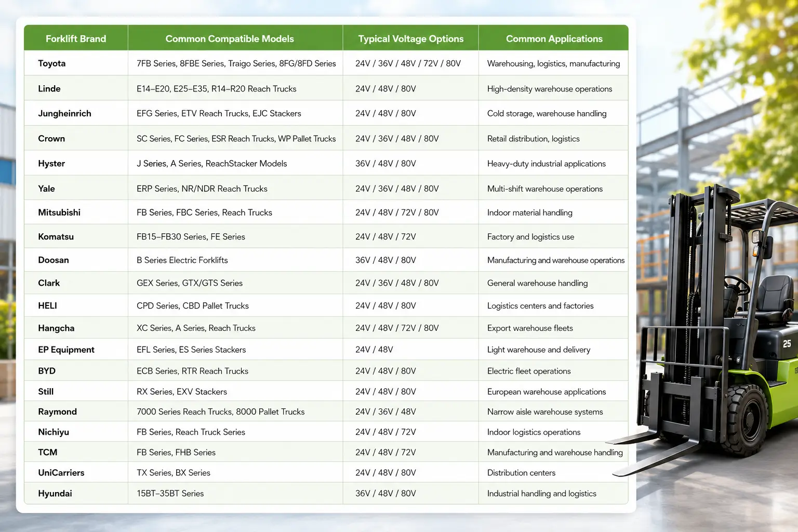Click EP Equipment's 24V / 48V voltage cell
Viewport: 798px width, 532px height.
[x=410, y=350]
